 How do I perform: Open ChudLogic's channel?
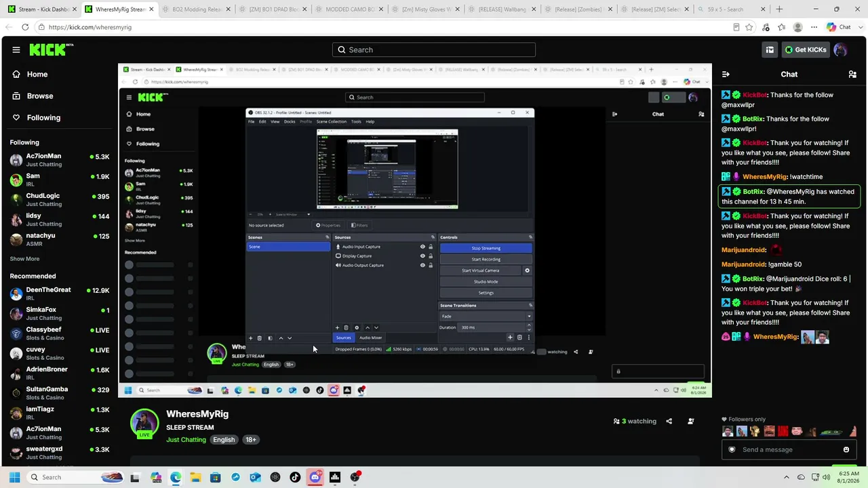tap(60, 199)
